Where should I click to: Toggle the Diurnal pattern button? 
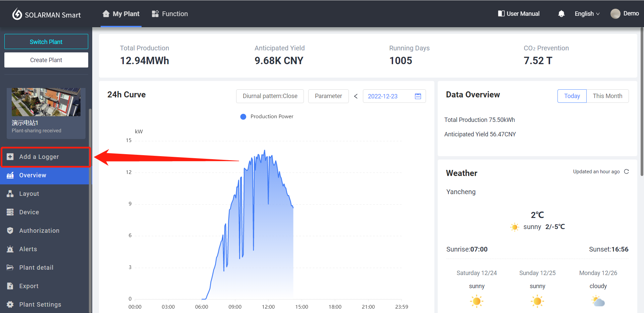(x=270, y=96)
